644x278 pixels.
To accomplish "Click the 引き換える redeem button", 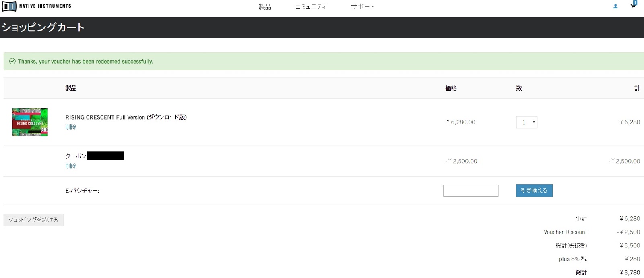I will [x=534, y=191].
